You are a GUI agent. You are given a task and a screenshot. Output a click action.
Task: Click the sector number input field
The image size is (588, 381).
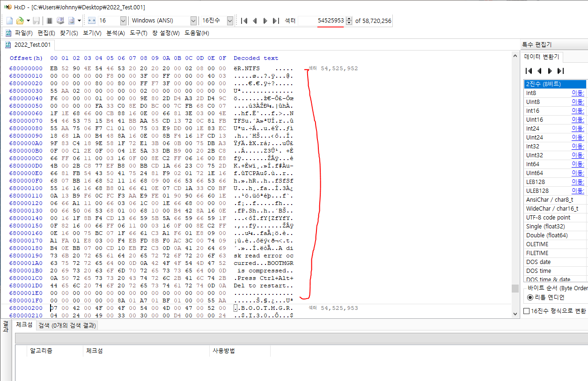coord(321,21)
